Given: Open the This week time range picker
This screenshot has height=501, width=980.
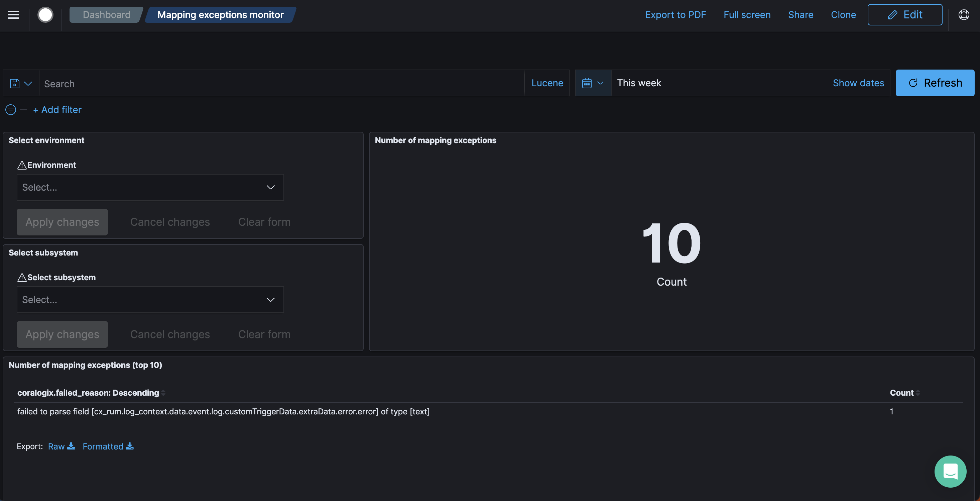Looking at the screenshot, I should point(639,83).
